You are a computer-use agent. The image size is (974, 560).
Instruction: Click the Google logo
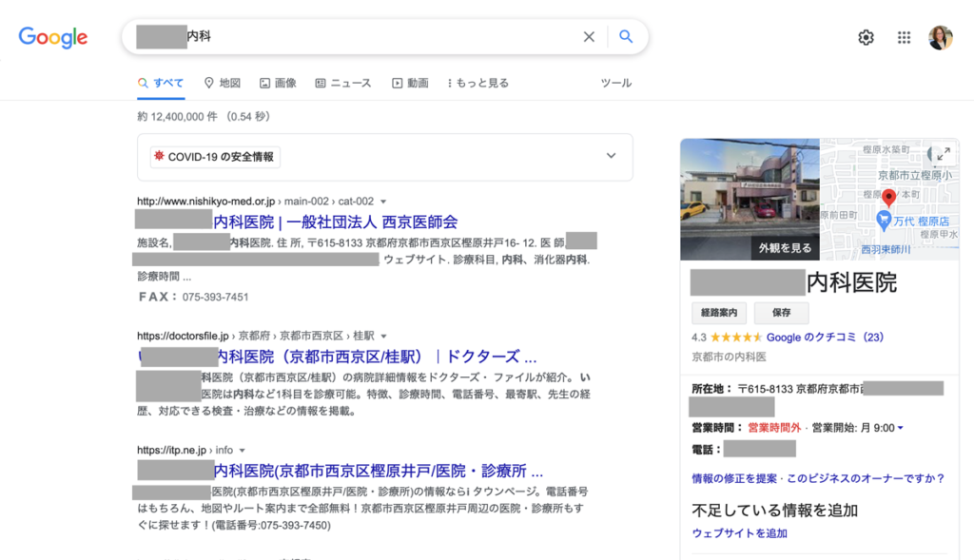tap(53, 37)
